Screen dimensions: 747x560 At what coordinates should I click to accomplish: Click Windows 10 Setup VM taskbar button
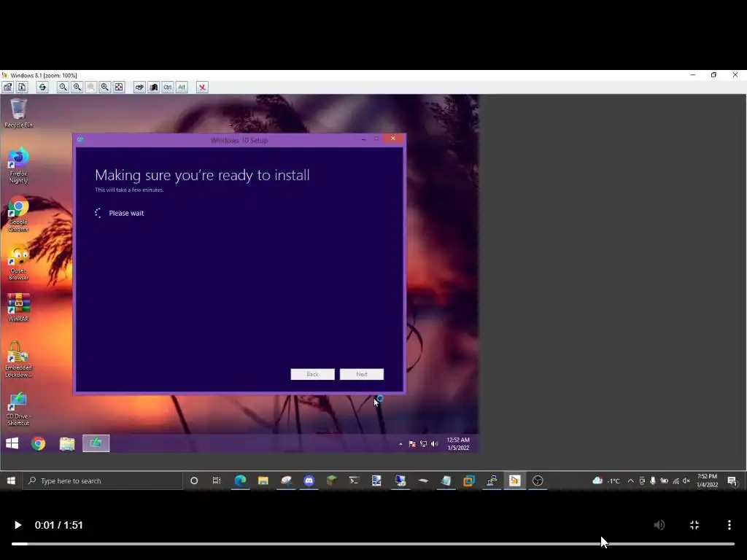(x=96, y=443)
